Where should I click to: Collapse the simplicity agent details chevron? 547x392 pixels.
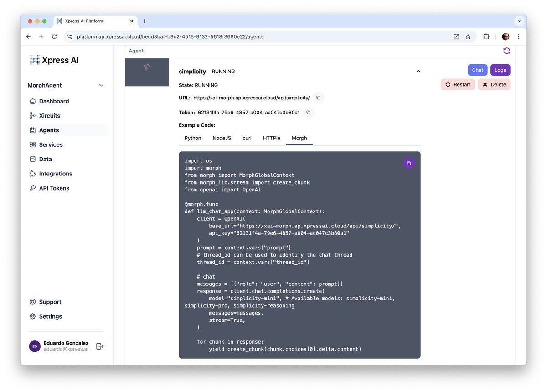coord(418,71)
